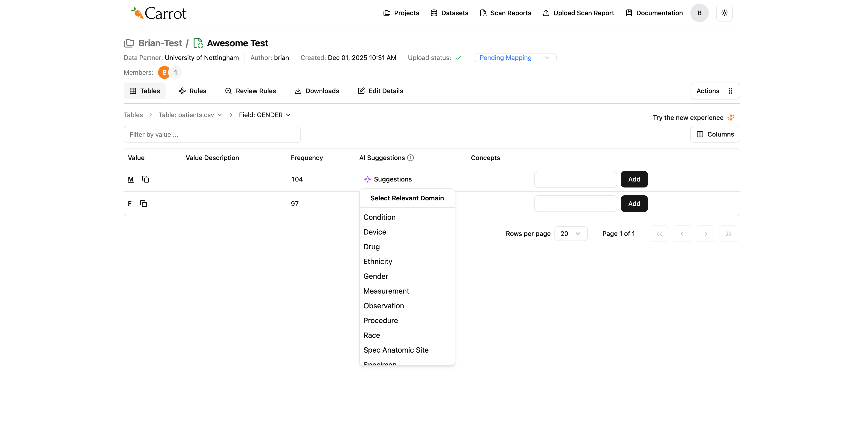Open the Edit Details tab
This screenshot has height=434, width=868.
(380, 91)
